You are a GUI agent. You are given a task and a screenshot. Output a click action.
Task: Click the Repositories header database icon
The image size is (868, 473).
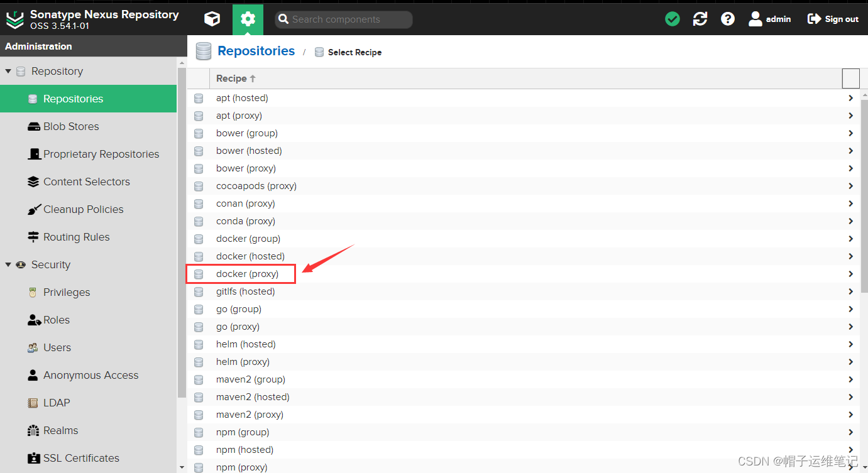[x=203, y=51]
